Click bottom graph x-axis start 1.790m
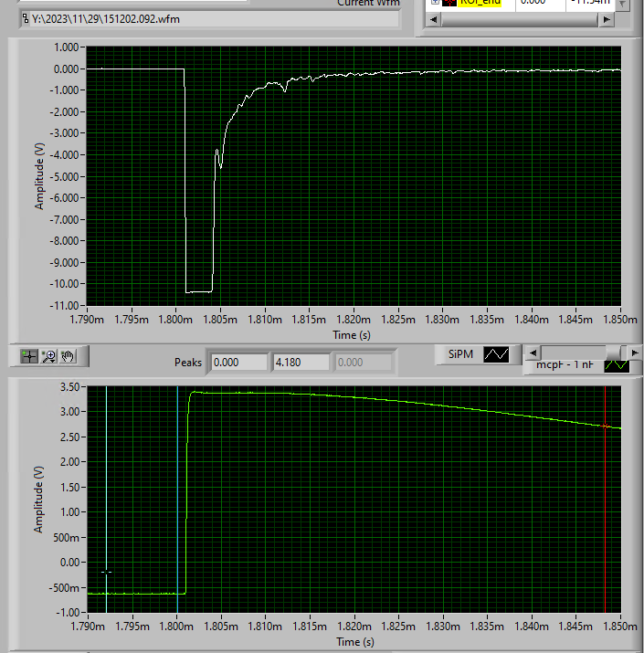Screen dimensions: 644x653 pos(88,627)
